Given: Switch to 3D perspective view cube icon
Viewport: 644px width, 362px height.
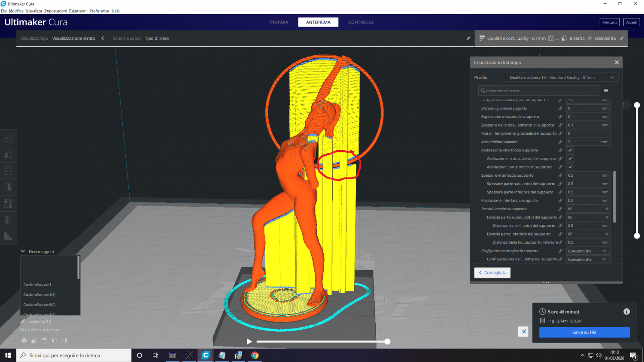Looking at the screenshot, I should coord(24,341).
